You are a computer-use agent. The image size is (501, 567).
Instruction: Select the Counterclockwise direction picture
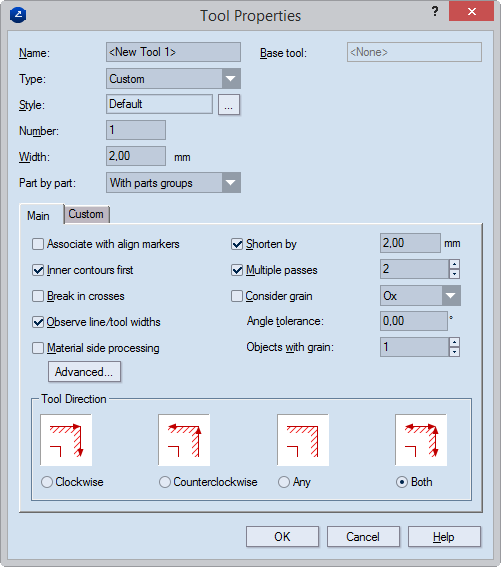(184, 440)
